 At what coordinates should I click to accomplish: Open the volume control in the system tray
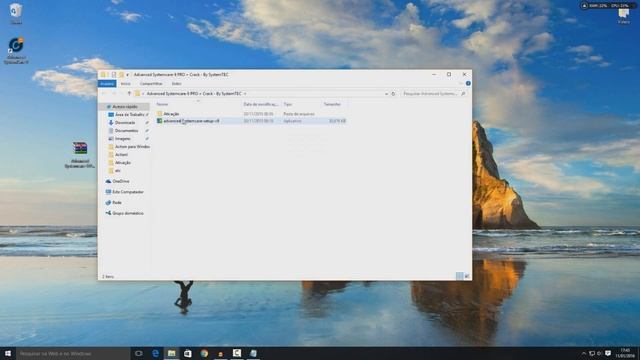(600, 353)
